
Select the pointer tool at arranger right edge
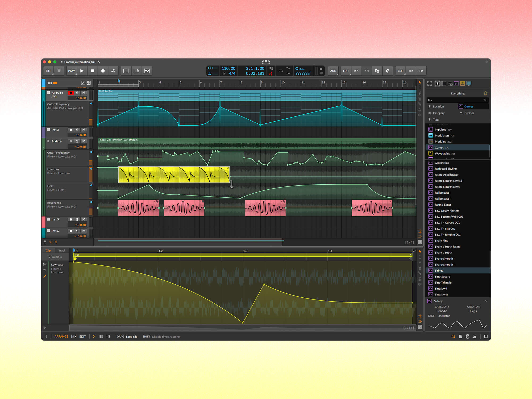click(420, 82)
